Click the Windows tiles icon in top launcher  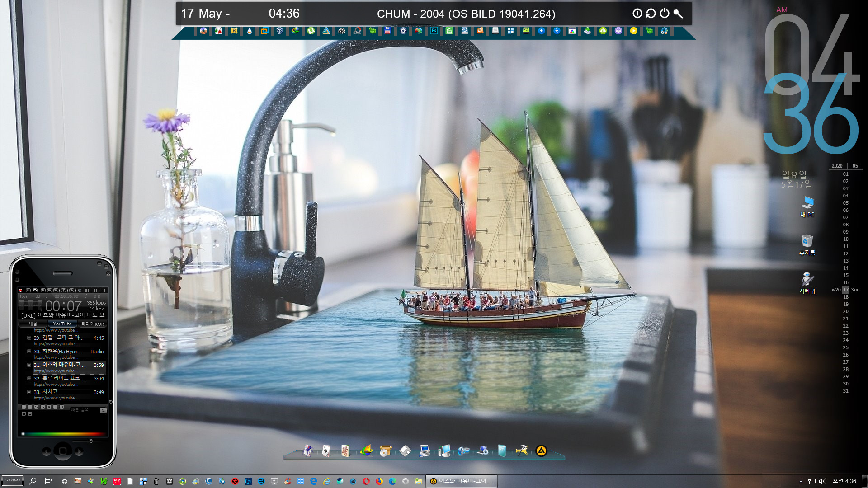510,31
